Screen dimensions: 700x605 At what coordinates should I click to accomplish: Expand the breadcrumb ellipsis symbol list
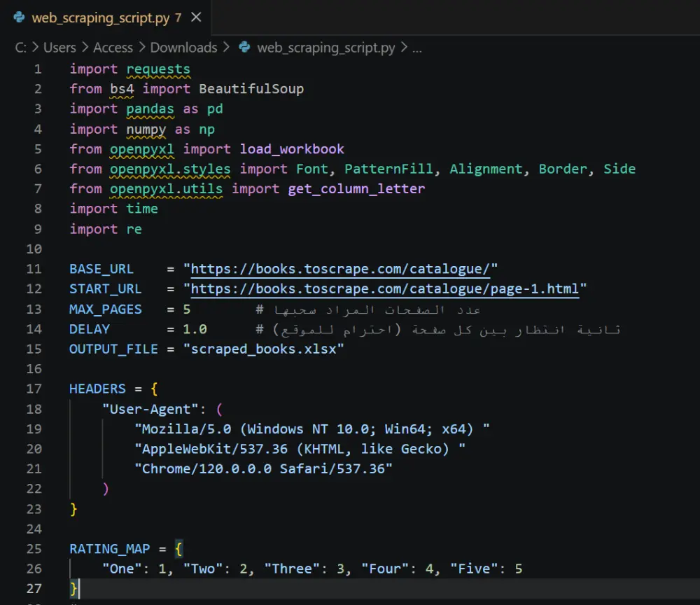tap(416, 48)
